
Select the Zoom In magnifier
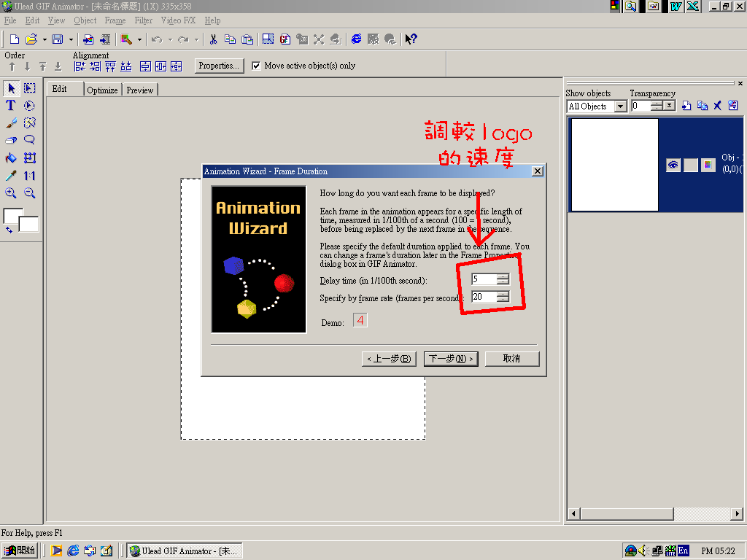(x=11, y=192)
